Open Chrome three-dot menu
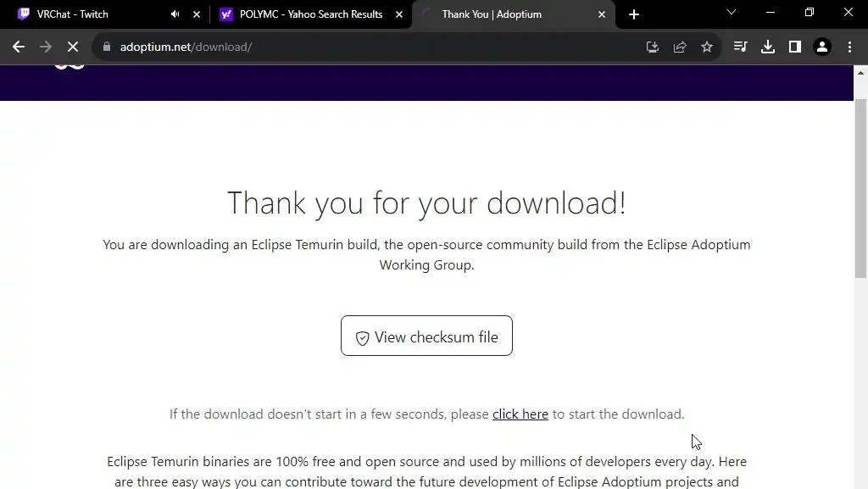This screenshot has width=868, height=489. [x=849, y=47]
